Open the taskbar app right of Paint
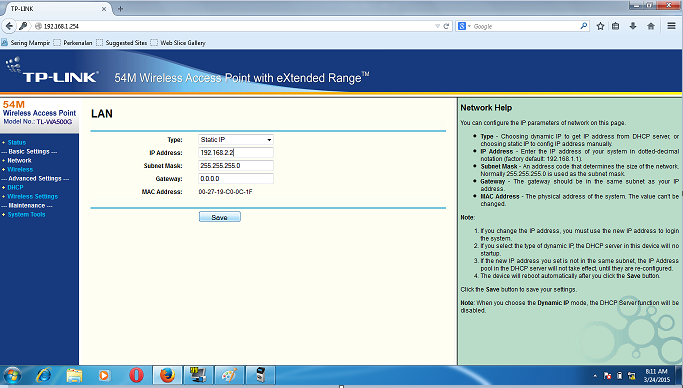 click(x=260, y=375)
